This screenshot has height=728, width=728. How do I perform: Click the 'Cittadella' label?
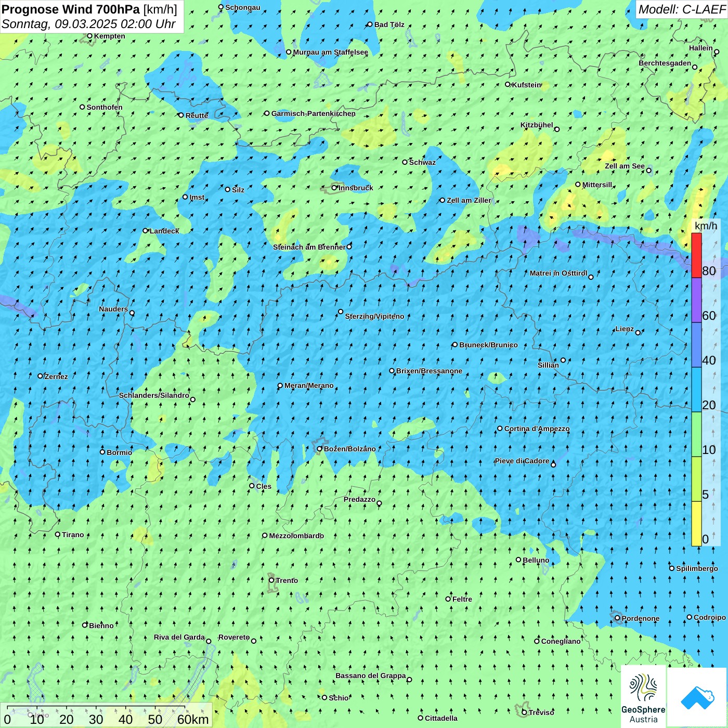pyautogui.click(x=441, y=718)
